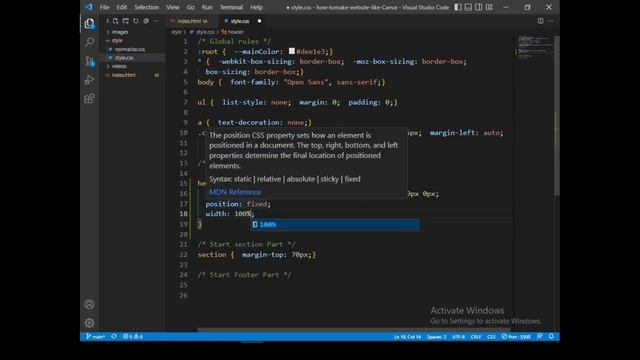Click Ln 18, Col 14 cursor position
640x360 pixels.
[407, 337]
